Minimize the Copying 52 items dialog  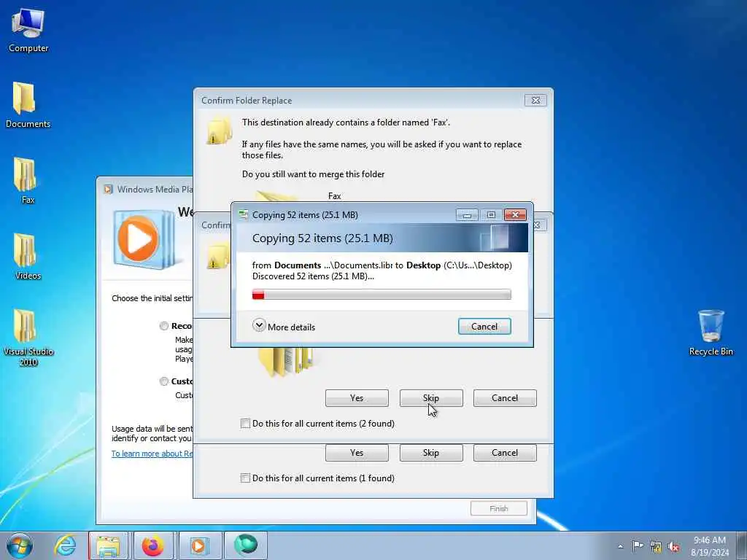point(467,215)
